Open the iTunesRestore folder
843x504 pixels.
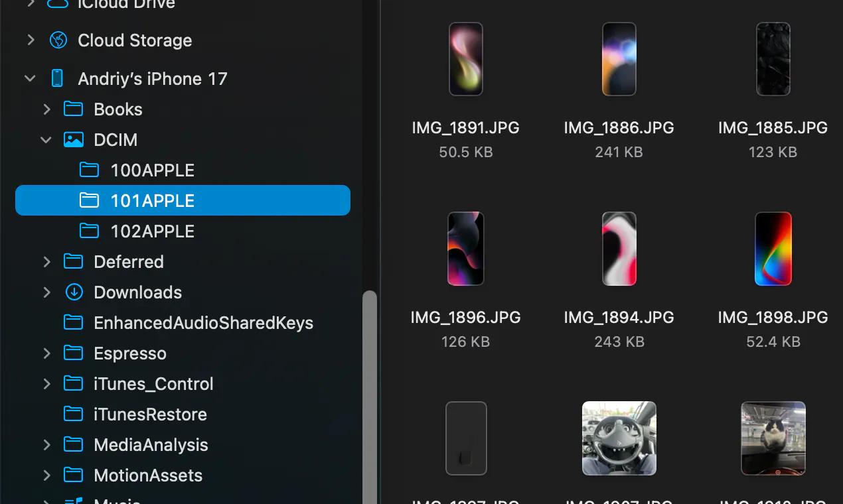[x=151, y=414]
